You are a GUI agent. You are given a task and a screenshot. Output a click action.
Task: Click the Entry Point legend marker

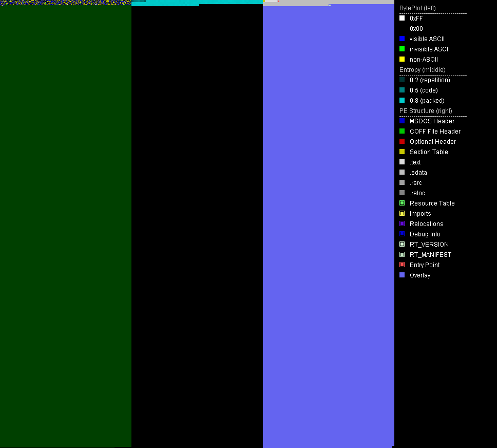402,265
